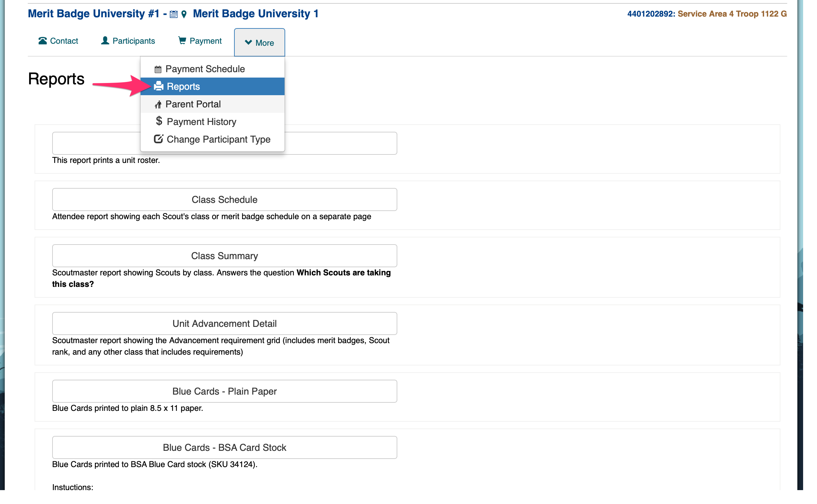Click 'This report prints a unit roster.' text
This screenshot has width=817, height=504.
(106, 160)
